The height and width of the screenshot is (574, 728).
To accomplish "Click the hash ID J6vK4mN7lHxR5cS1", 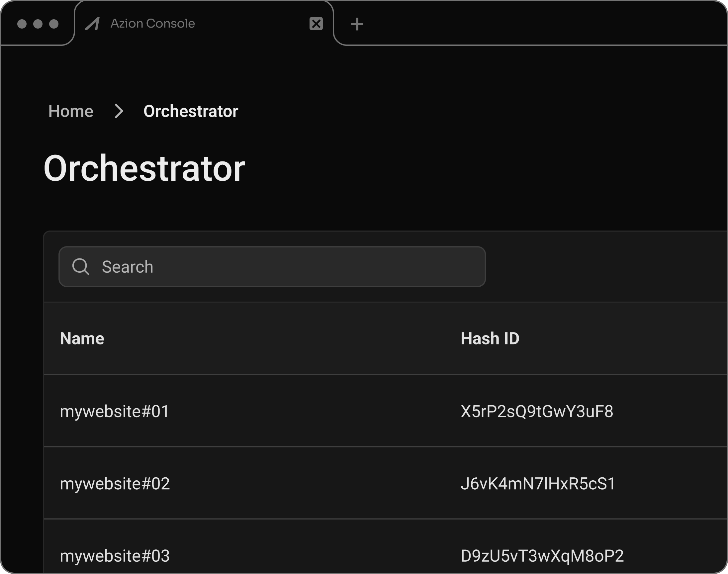I will (537, 484).
